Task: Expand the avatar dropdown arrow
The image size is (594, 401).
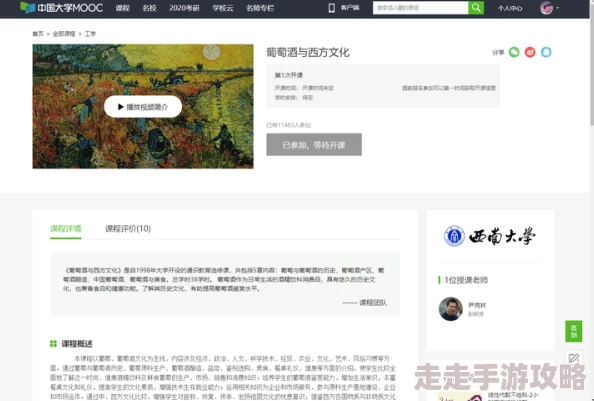Action: tap(558, 8)
